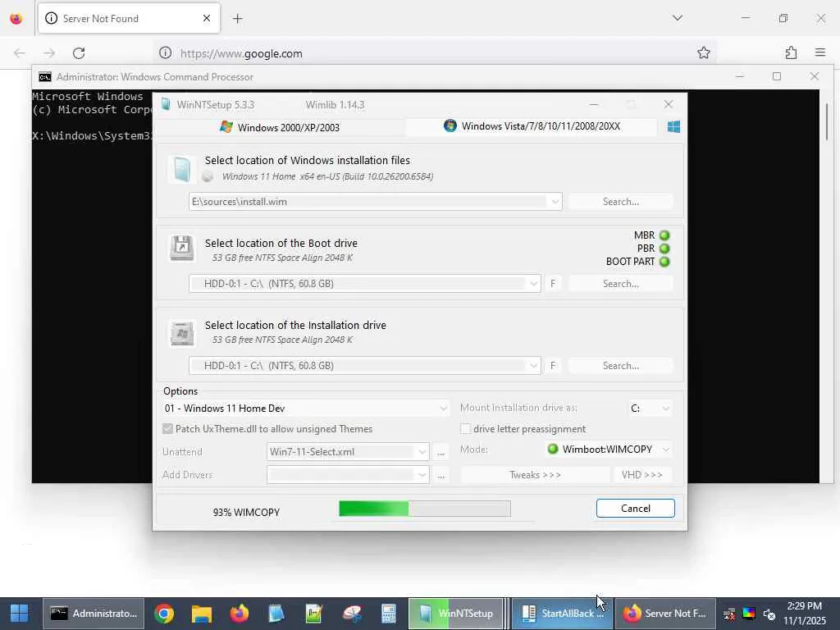Screen dimensions: 840x630
Task: Browse for drivers with ellipsis button
Action: (x=441, y=475)
